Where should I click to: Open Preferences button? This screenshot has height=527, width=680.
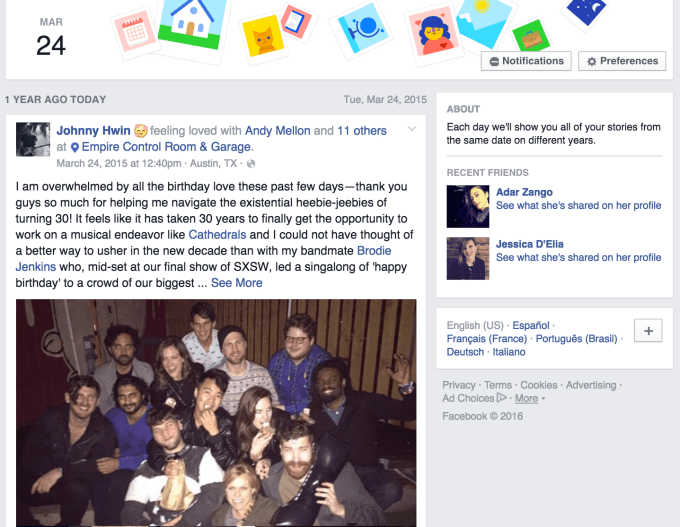pyautogui.click(x=622, y=61)
